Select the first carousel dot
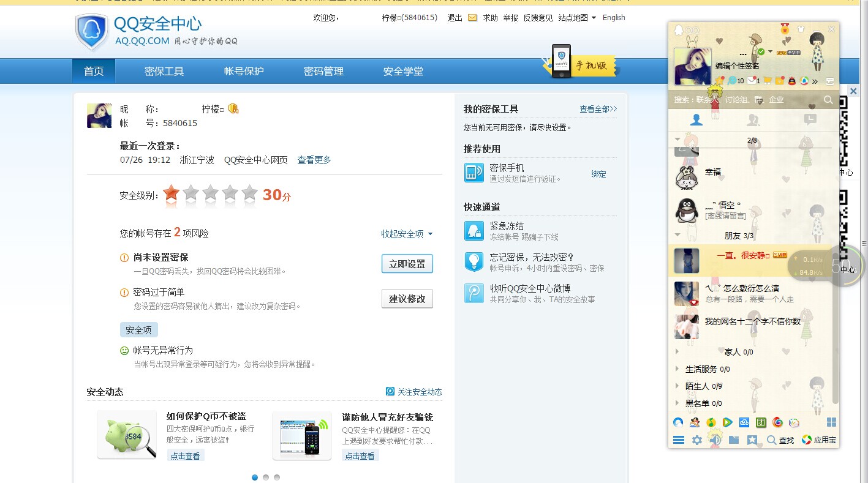 (255, 477)
